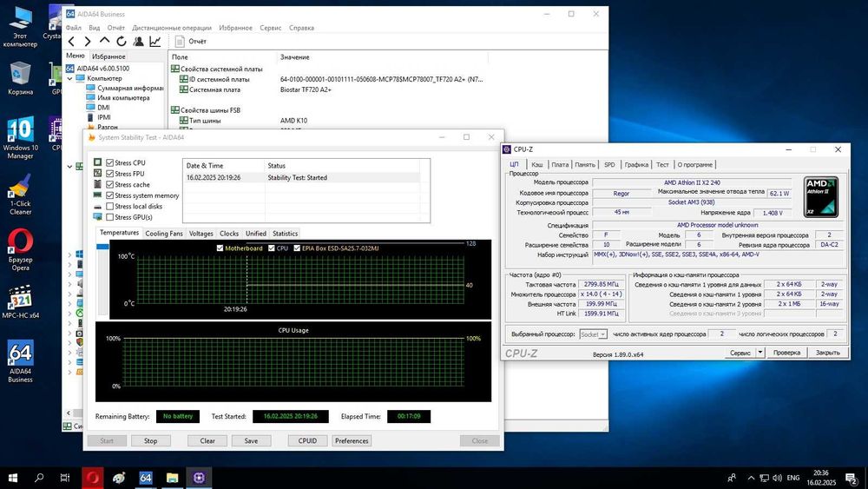Uncheck the Stress cache checkbox
The height and width of the screenshot is (489, 868).
click(x=109, y=184)
